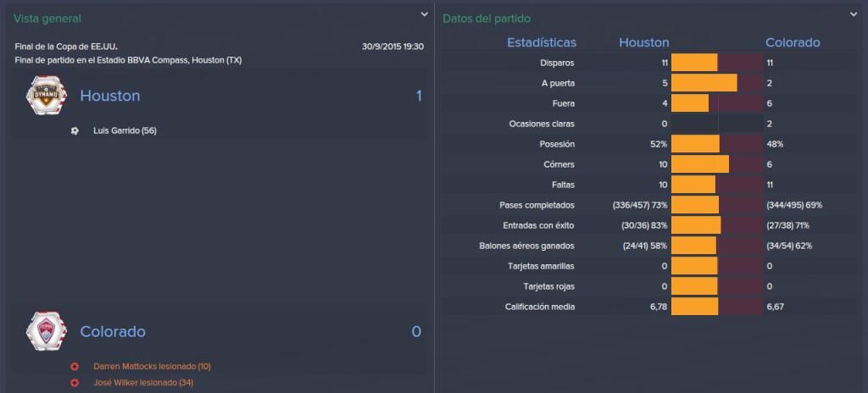Click the Final de la Copa de EE.UU. text
This screenshot has height=393, width=868.
click(66, 47)
